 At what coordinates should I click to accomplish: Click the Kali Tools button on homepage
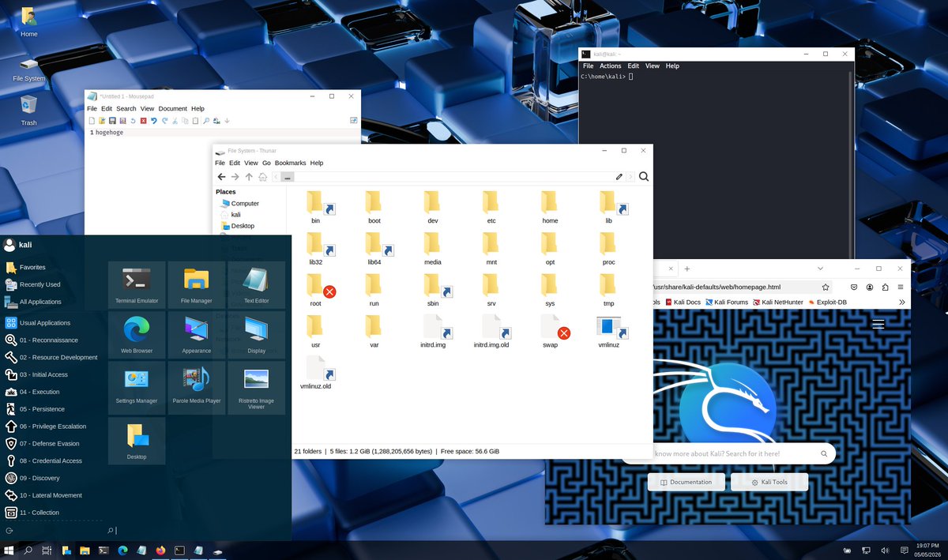(x=769, y=482)
